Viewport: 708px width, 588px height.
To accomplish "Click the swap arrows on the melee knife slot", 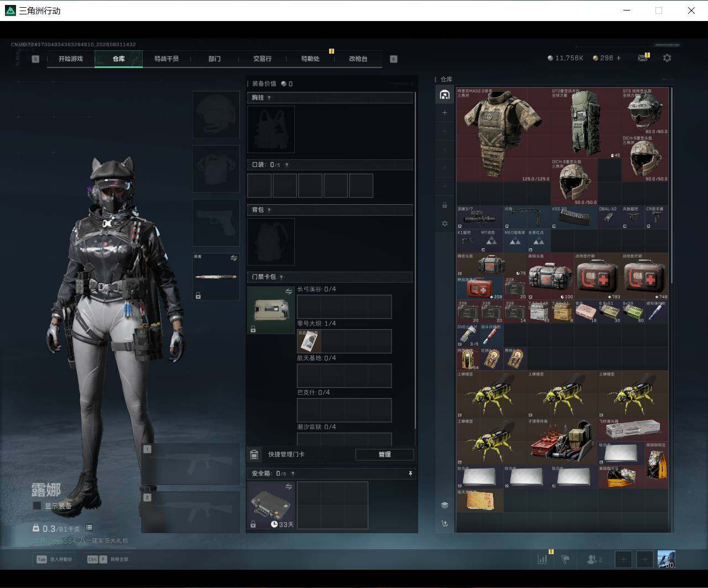I will (233, 258).
